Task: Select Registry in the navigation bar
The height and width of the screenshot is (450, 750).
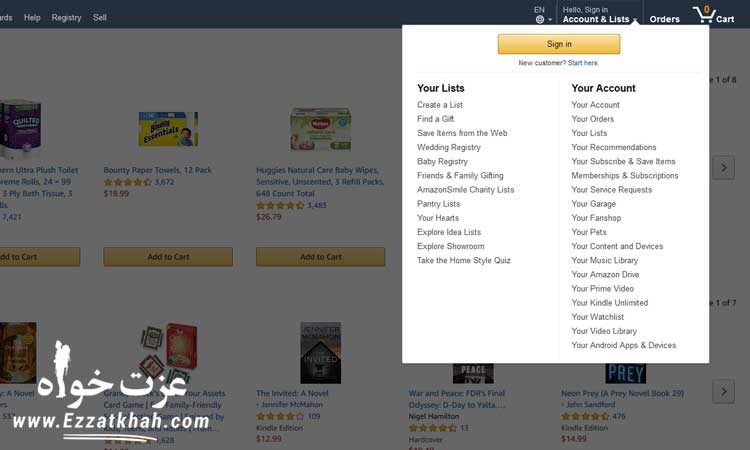Action: point(66,18)
